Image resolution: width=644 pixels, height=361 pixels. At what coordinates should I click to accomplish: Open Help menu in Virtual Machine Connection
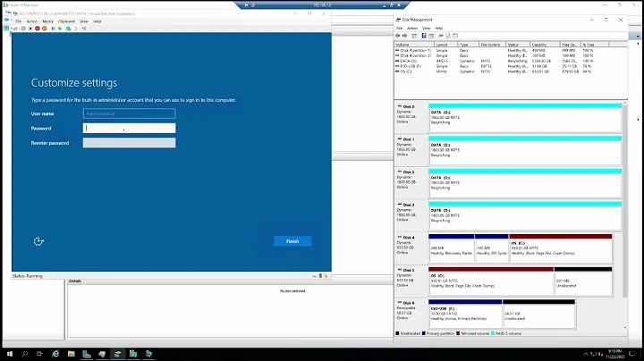click(x=97, y=21)
